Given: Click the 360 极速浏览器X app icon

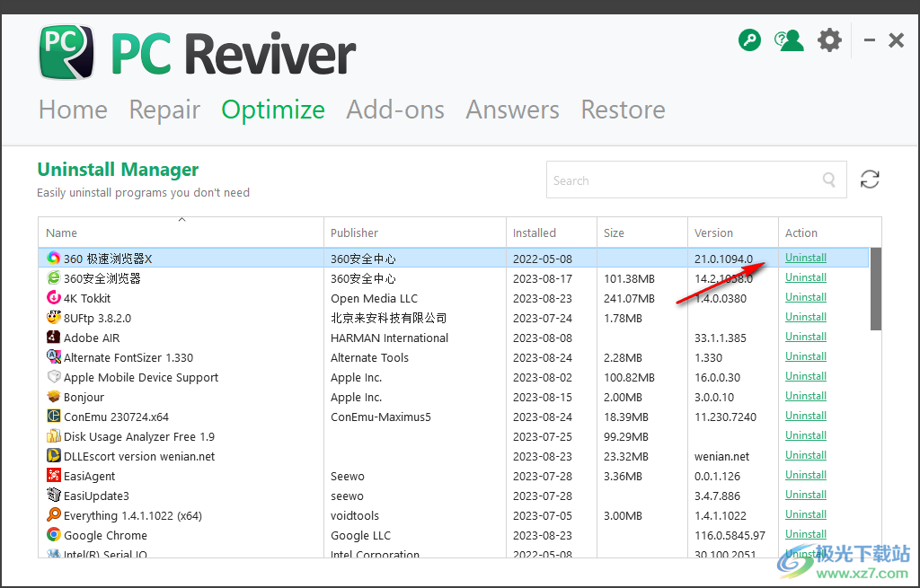Looking at the screenshot, I should [x=53, y=258].
